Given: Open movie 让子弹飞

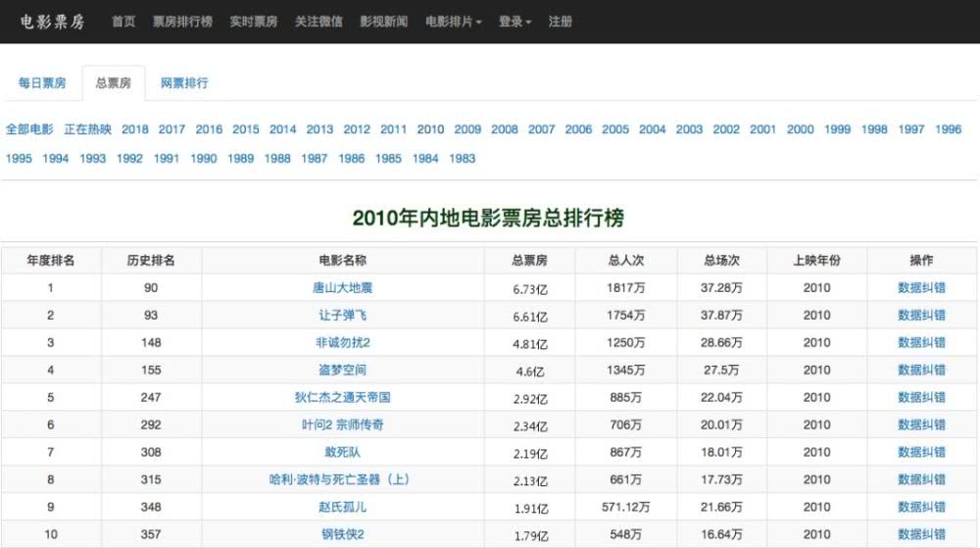Looking at the screenshot, I should (342, 315).
